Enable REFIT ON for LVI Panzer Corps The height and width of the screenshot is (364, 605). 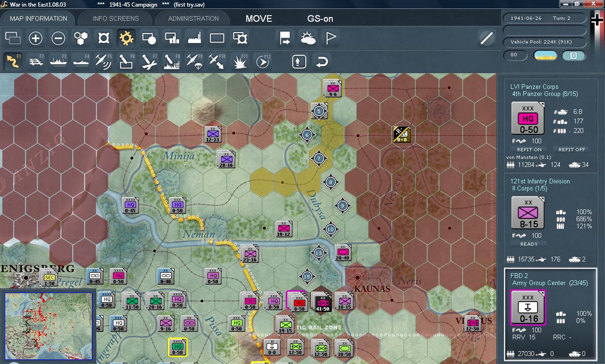point(529,149)
